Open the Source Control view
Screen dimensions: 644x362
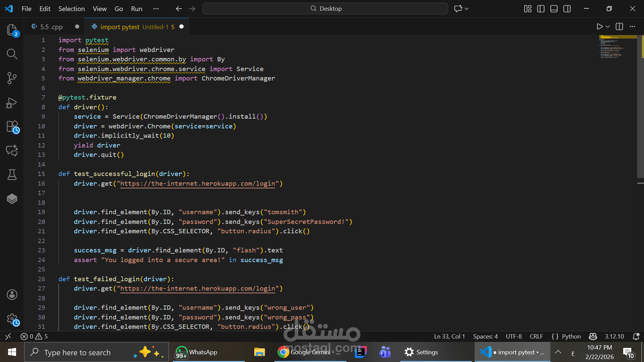click(x=12, y=78)
